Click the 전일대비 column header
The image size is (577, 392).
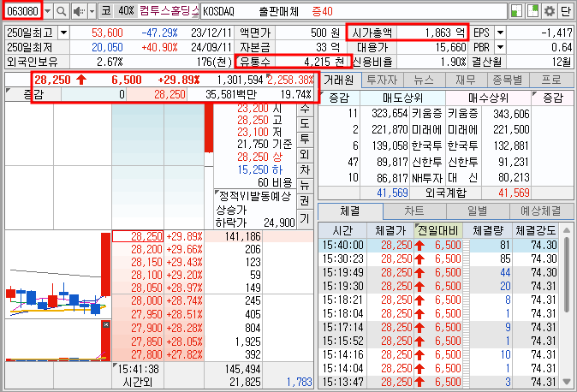coord(438,231)
